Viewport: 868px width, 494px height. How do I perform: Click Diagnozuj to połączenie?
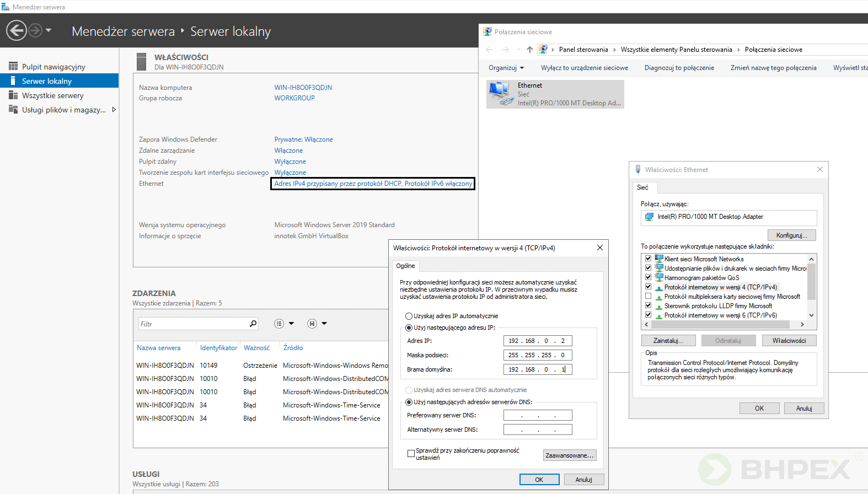679,68
